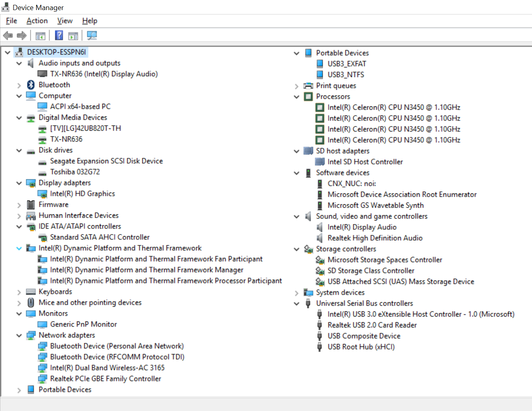The height and width of the screenshot is (411, 532).
Task: Expand the Firmware category
Action: [x=19, y=205]
